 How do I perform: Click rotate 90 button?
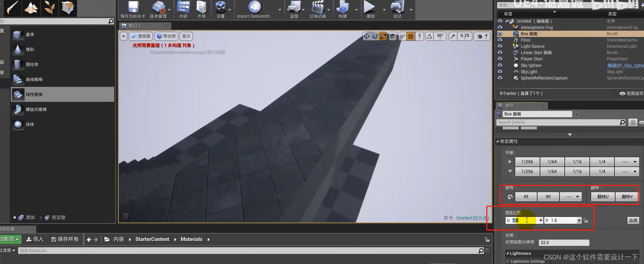coord(548,197)
